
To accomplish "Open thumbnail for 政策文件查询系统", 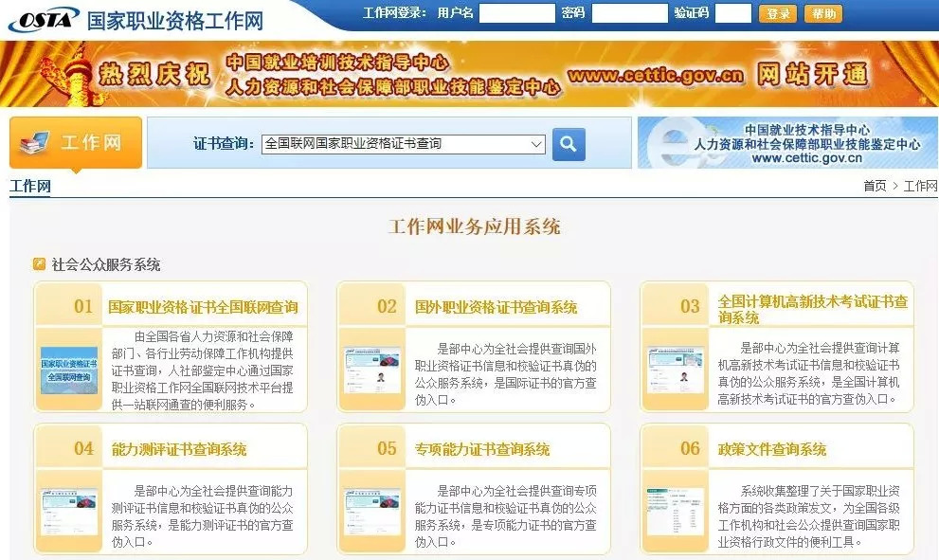I will pos(675,512).
